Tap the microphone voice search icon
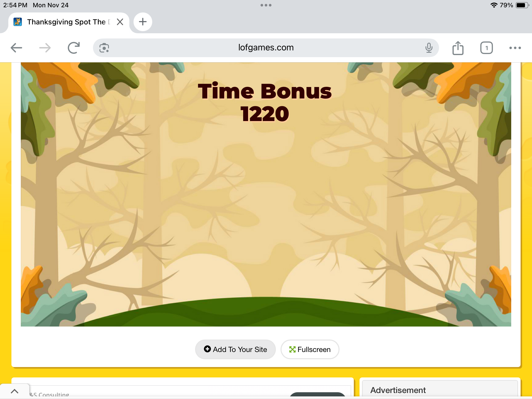 (429, 48)
